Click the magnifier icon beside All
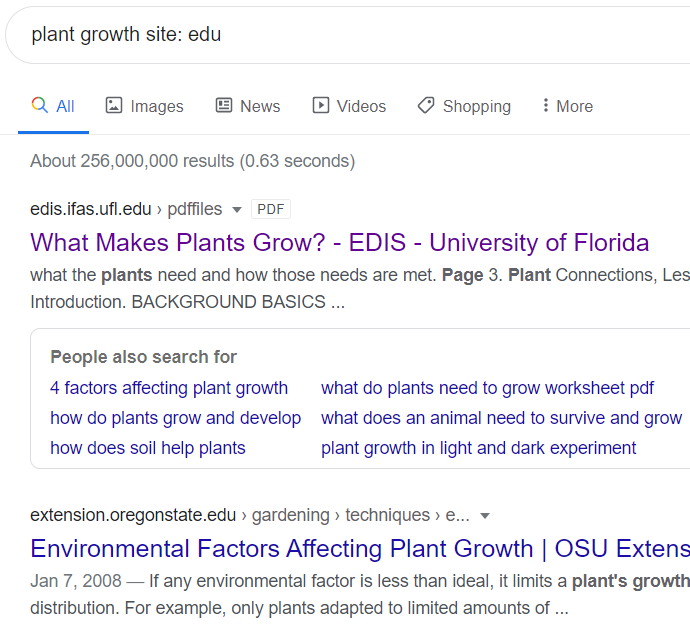 pyautogui.click(x=40, y=106)
